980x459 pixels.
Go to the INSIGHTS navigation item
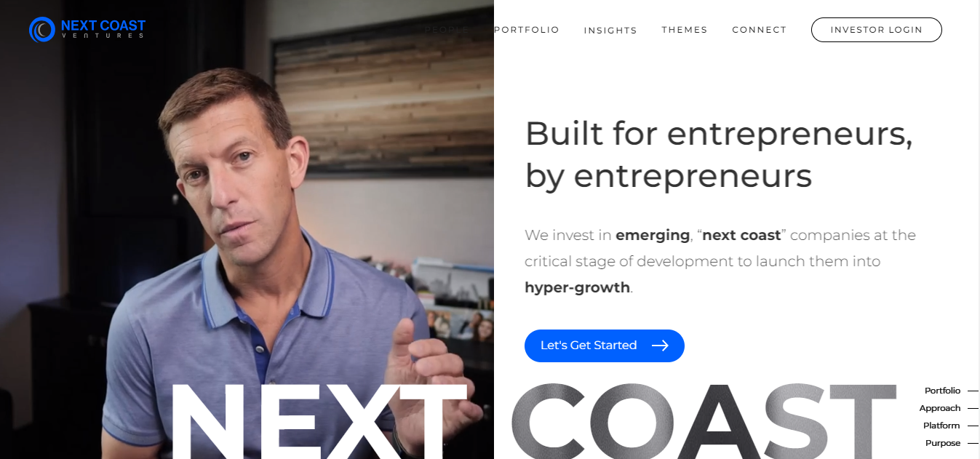610,31
